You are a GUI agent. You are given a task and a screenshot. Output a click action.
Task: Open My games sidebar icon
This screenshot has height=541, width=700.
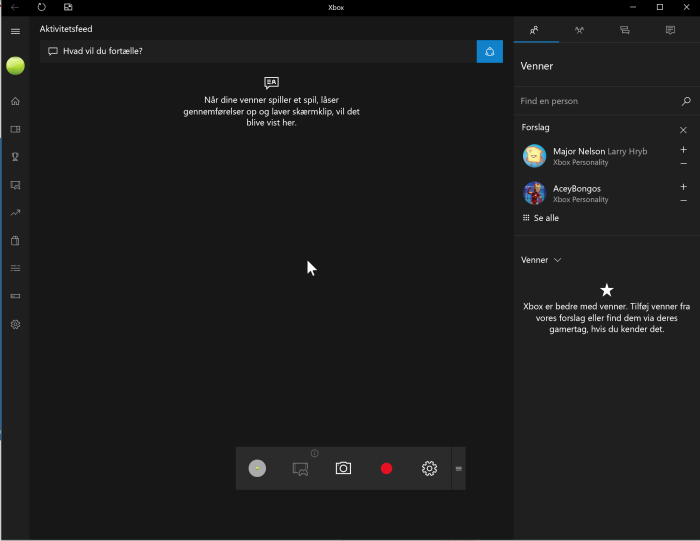[x=15, y=129]
